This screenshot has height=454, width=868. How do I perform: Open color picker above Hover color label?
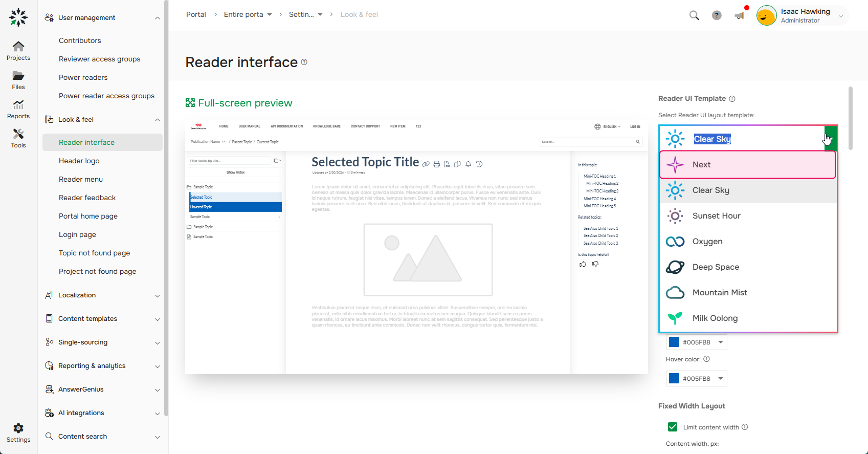[x=696, y=342]
